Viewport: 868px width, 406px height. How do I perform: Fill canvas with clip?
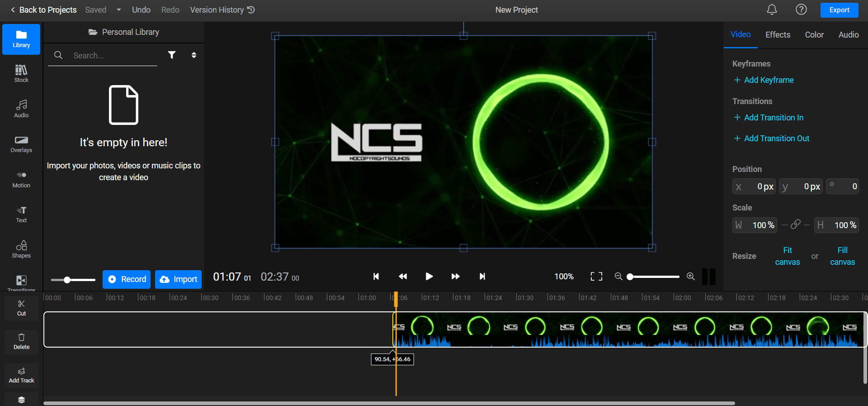pyautogui.click(x=843, y=256)
